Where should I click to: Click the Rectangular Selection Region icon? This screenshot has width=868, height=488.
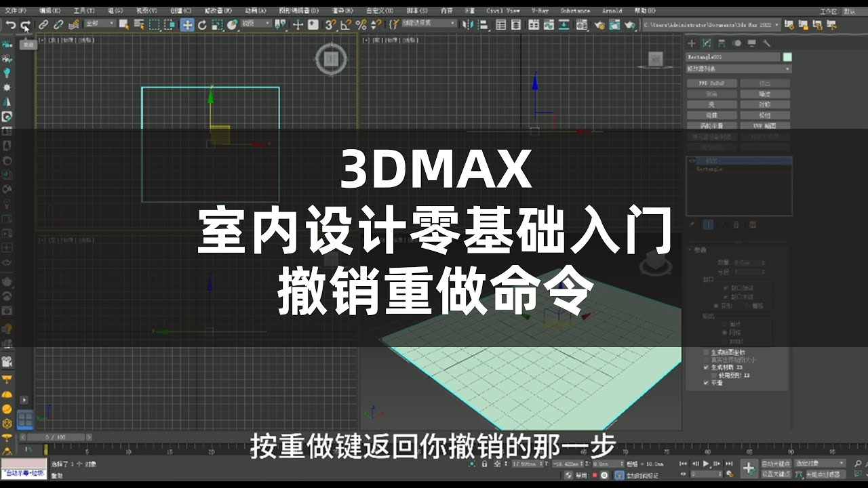click(155, 24)
